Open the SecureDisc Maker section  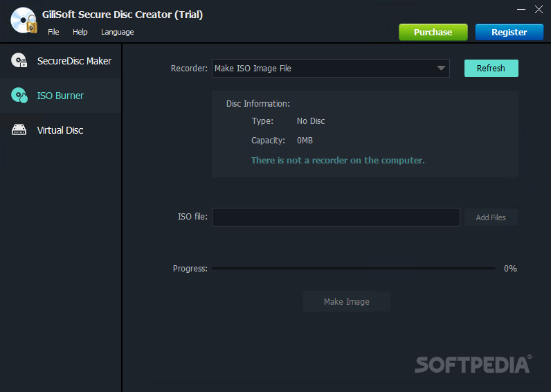coord(61,61)
